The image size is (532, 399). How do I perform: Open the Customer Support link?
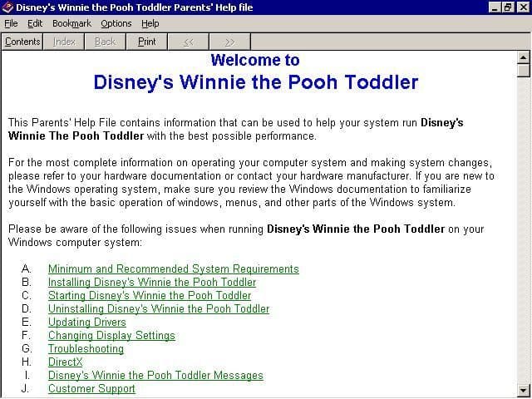click(x=91, y=388)
